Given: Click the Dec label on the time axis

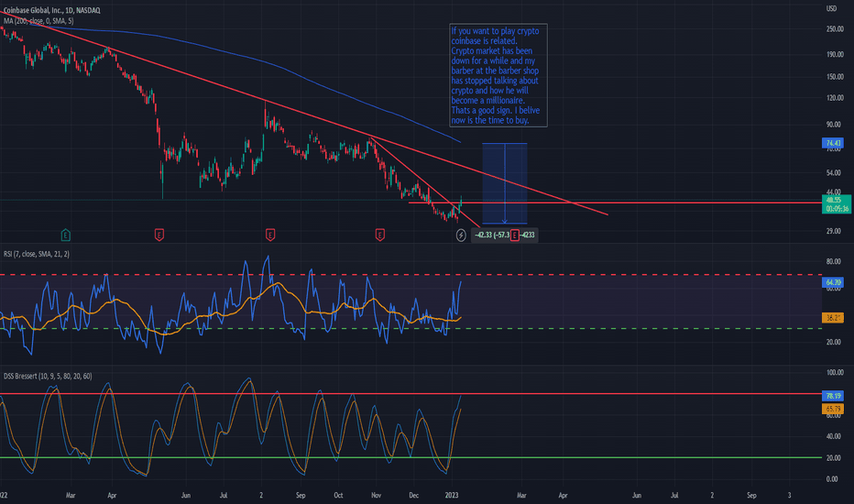Looking at the screenshot, I should [x=413, y=495].
